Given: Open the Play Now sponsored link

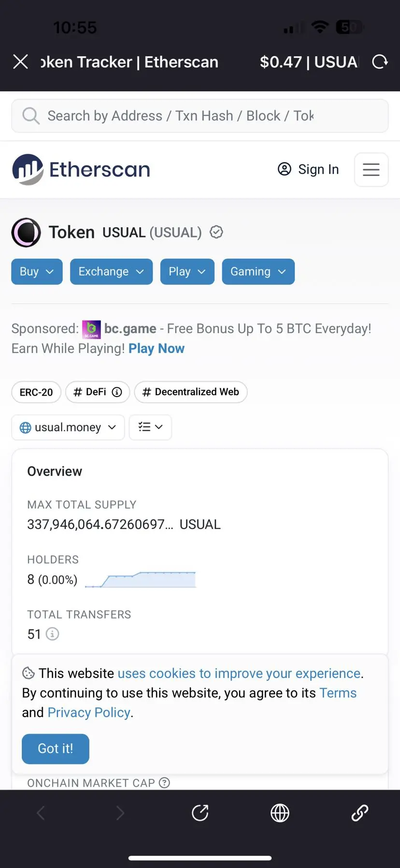Looking at the screenshot, I should pos(157,349).
